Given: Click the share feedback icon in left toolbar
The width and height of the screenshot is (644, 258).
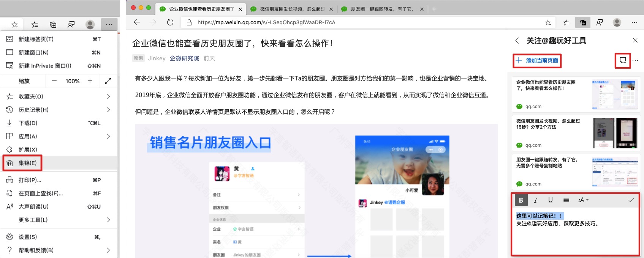Looking at the screenshot, I should [x=71, y=25].
